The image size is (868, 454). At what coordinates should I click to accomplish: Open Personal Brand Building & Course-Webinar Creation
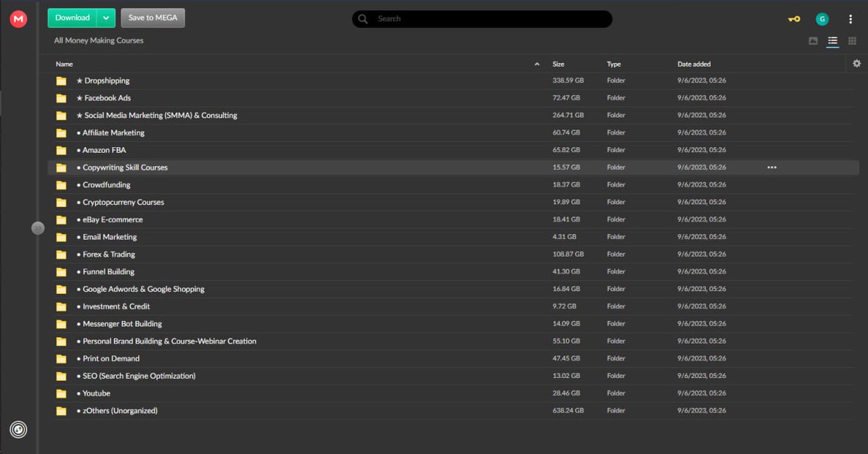[166, 341]
